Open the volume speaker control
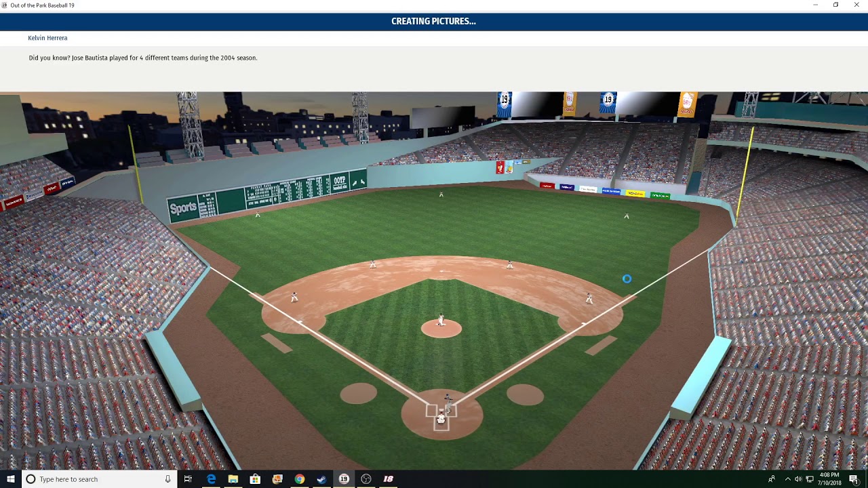 point(798,479)
